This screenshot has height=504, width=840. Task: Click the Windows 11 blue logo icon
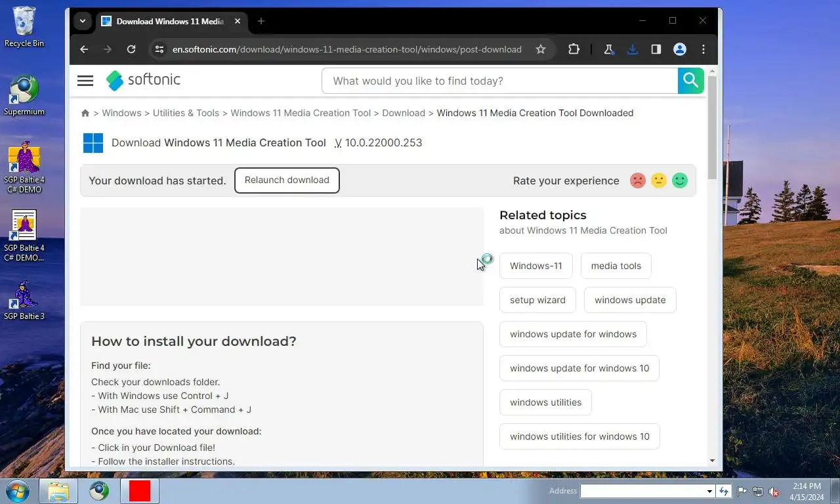(93, 143)
